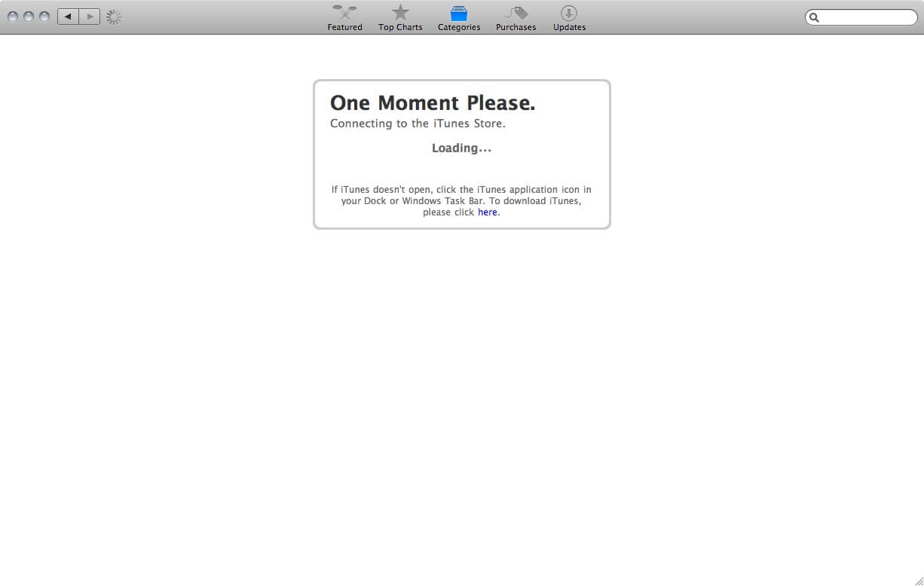Open the Featured section icon
Screen dimensions: 924x586
344,12
